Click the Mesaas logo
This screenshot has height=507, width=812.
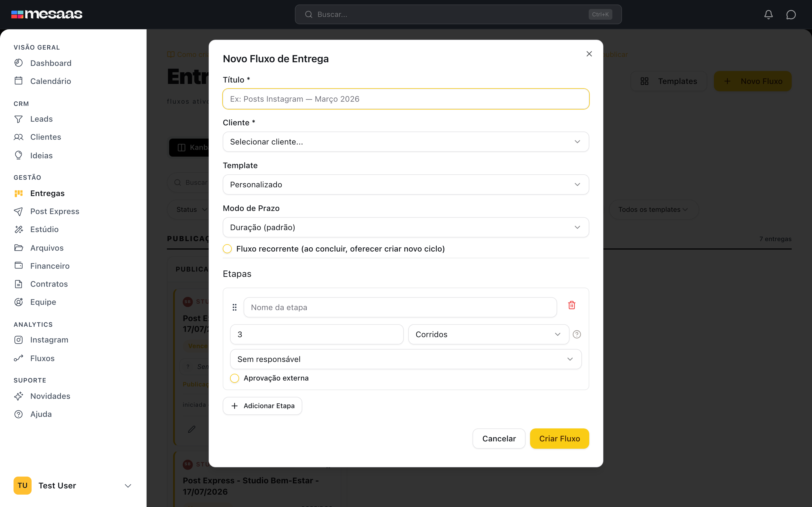[x=47, y=14]
